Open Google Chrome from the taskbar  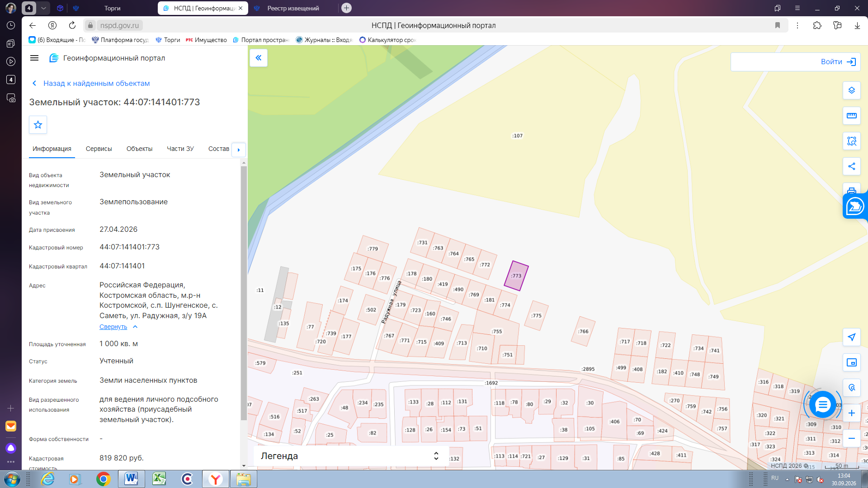(104, 479)
